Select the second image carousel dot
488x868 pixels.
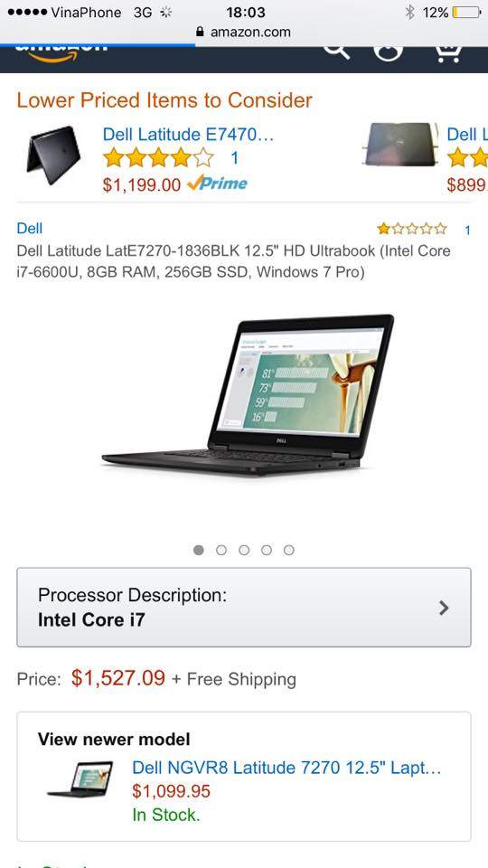coord(221,550)
